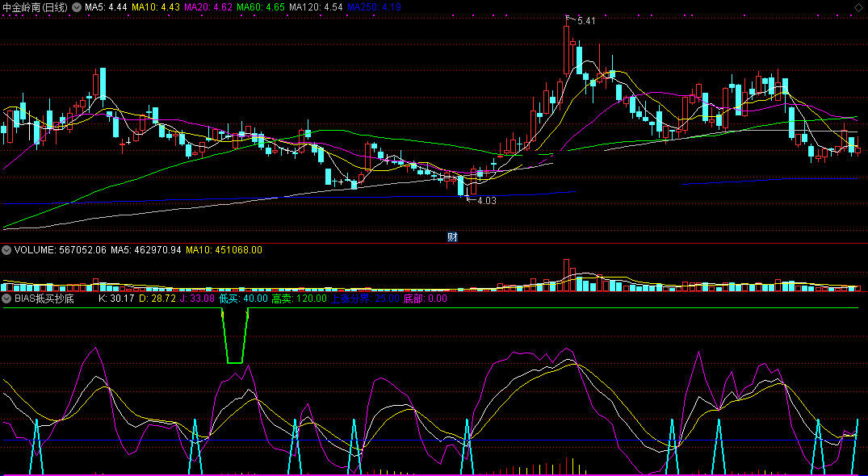The width and height of the screenshot is (868, 476).
Task: Click the magenta MA20: 4.62 label
Action: coord(208,7)
